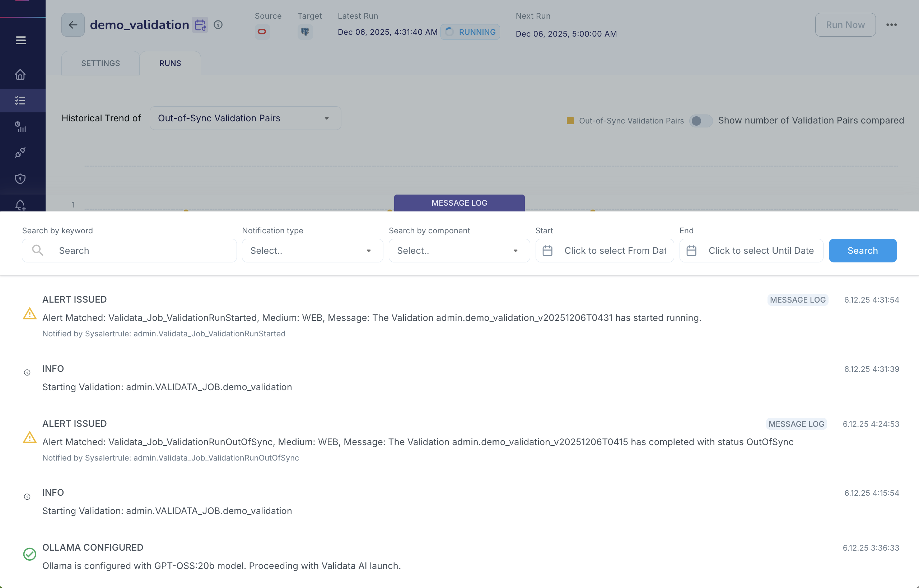Open the Notification type selector
Screen dimensions: 919x588
click(312, 251)
